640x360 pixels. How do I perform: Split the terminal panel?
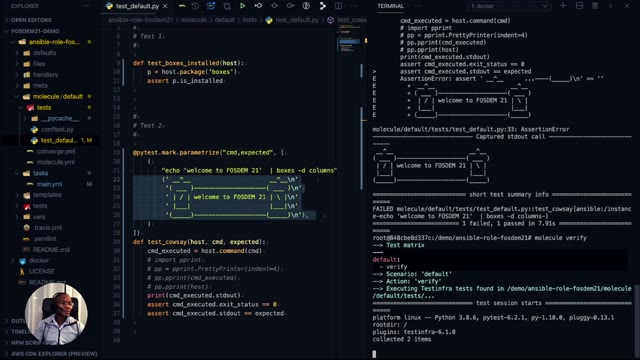(579, 6)
